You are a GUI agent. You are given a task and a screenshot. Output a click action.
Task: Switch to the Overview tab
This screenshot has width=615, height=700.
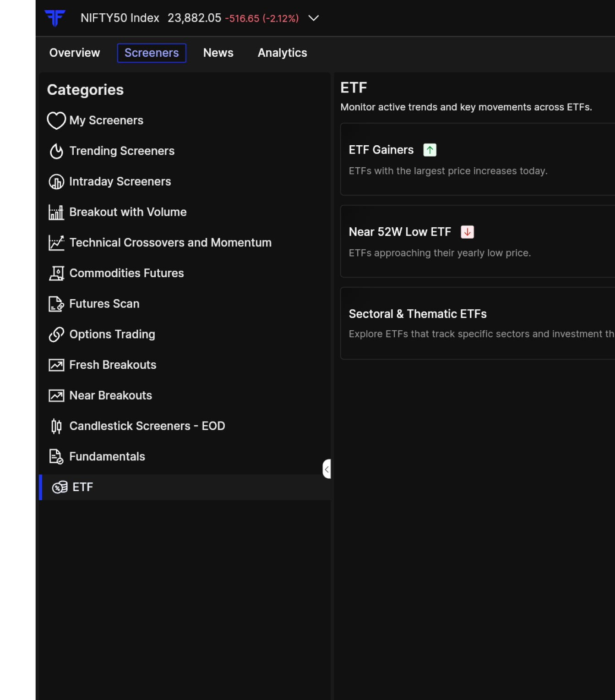coord(75,53)
